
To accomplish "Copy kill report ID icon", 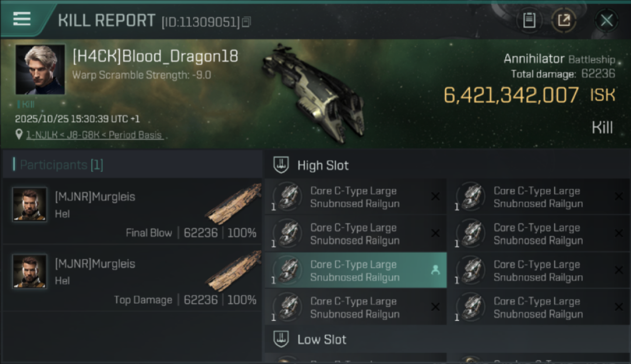I will 247,22.
